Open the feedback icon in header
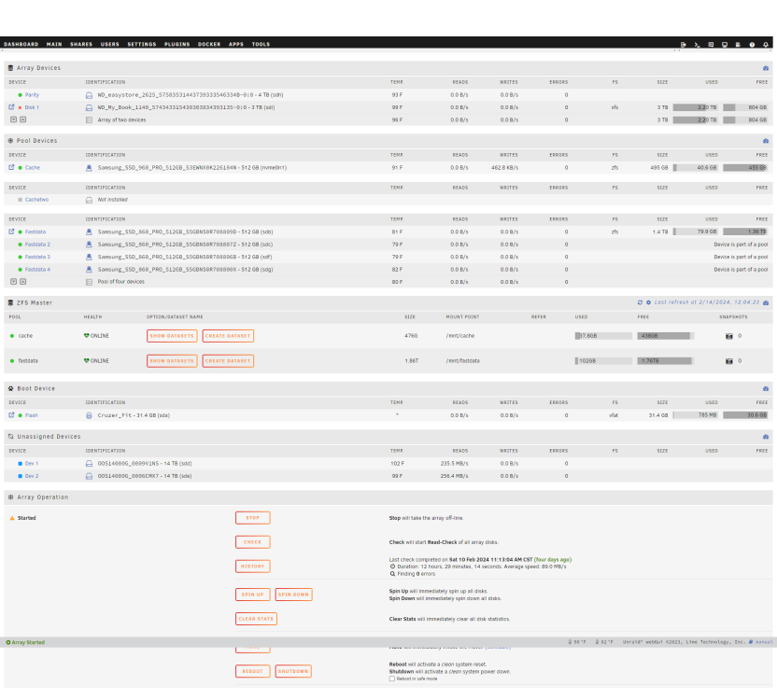 (x=711, y=45)
